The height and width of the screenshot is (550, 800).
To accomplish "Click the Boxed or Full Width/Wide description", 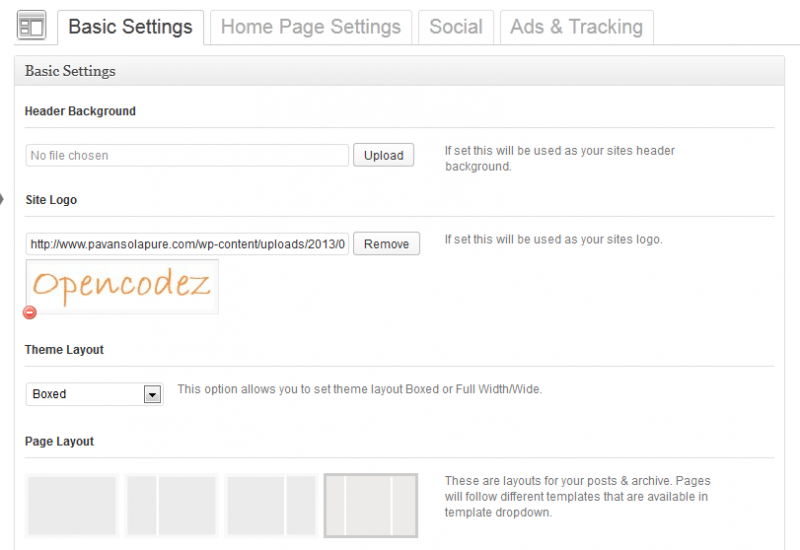I will click(x=360, y=389).
